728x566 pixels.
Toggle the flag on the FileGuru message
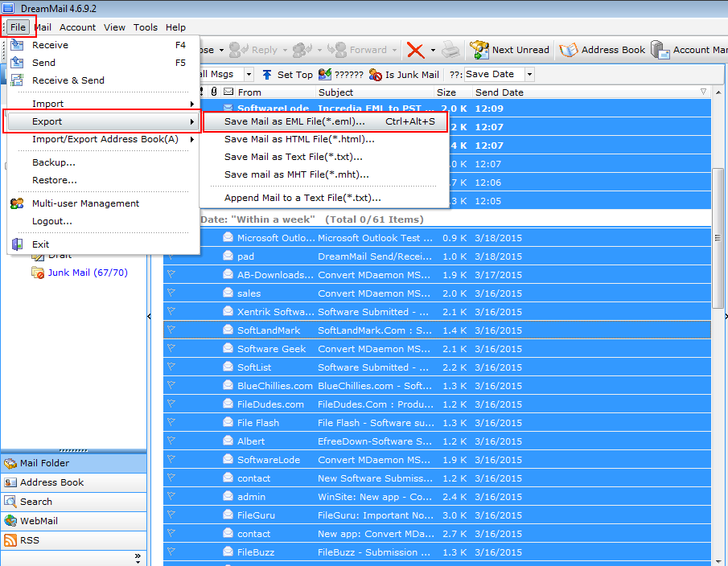(x=171, y=515)
